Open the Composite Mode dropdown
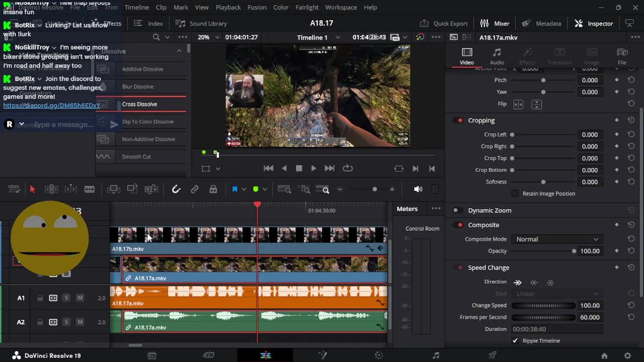644x362 pixels. pos(557,239)
